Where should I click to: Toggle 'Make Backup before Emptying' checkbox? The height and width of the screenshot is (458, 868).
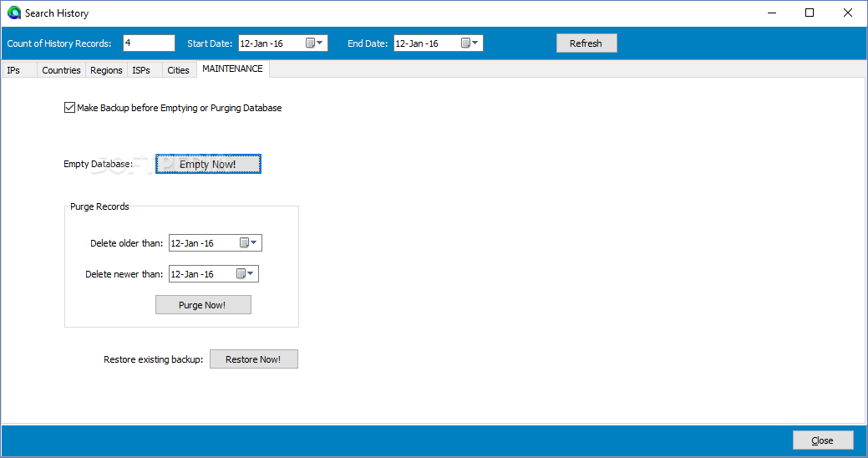coord(69,108)
